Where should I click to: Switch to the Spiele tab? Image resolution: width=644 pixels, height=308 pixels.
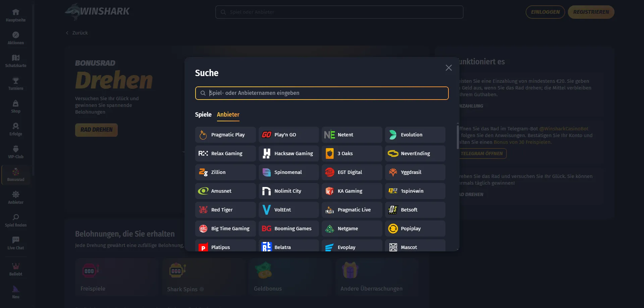pos(203,115)
